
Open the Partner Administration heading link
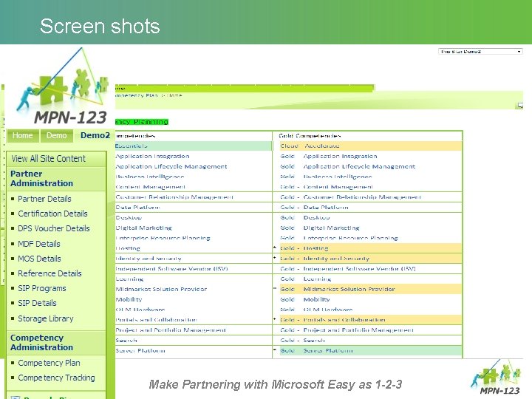coord(41,179)
